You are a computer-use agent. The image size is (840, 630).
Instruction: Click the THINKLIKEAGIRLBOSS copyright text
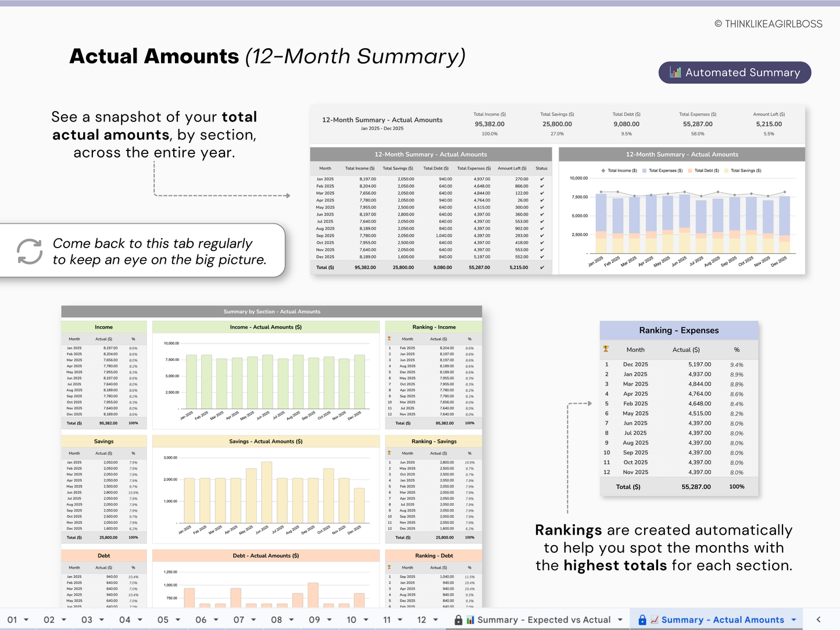coord(768,23)
